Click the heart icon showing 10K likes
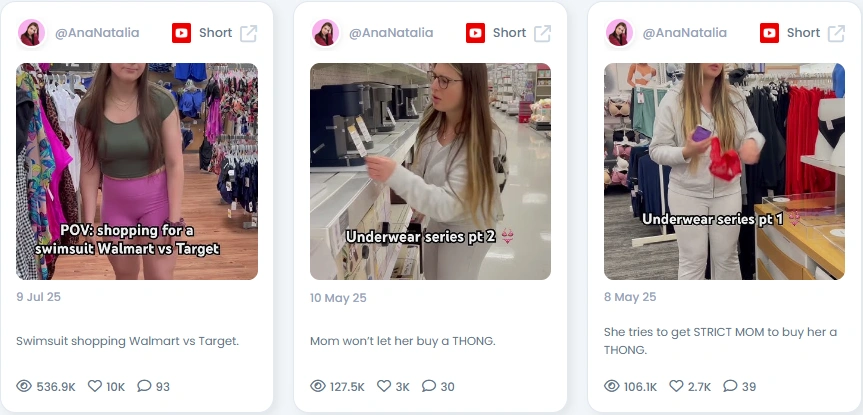 click(95, 386)
